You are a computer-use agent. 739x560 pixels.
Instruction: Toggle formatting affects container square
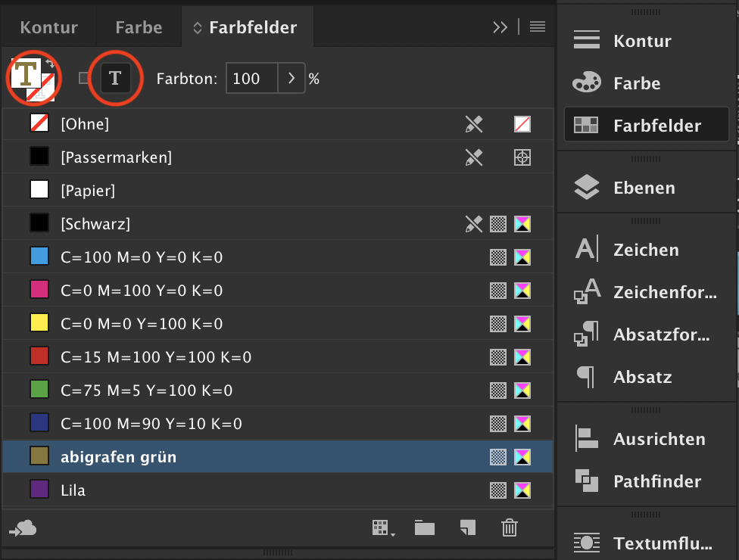[83, 78]
